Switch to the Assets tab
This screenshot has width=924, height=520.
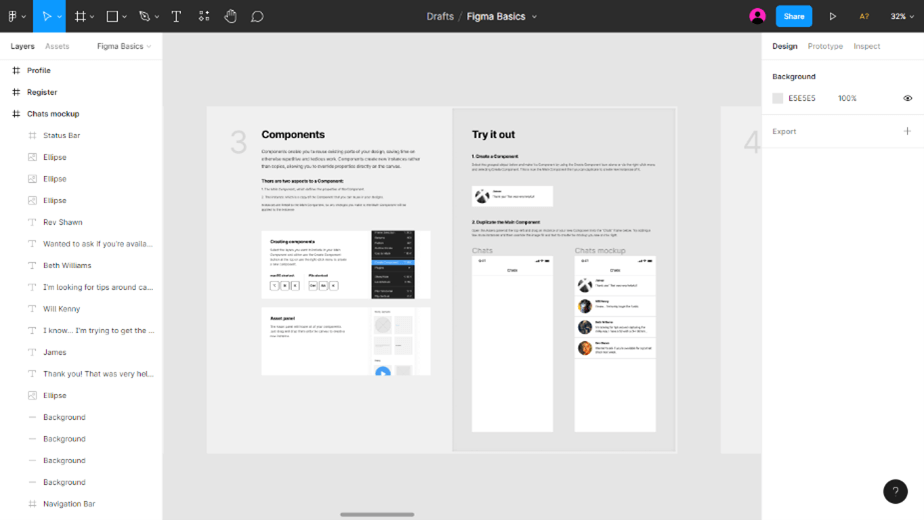point(57,46)
